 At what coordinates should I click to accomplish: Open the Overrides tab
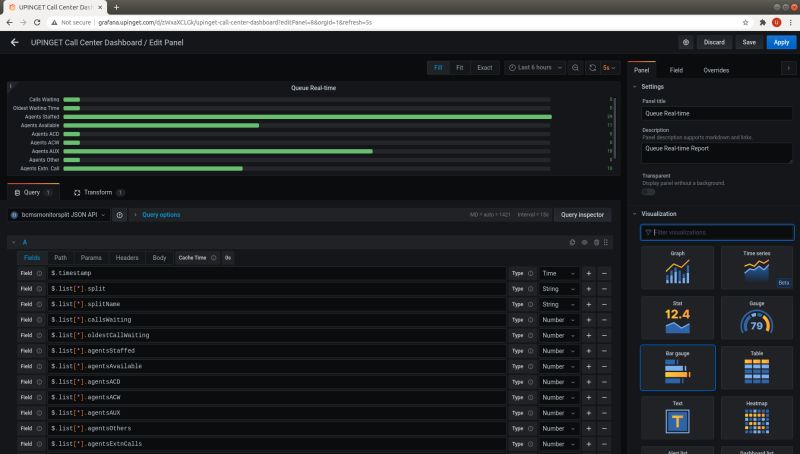click(x=716, y=70)
